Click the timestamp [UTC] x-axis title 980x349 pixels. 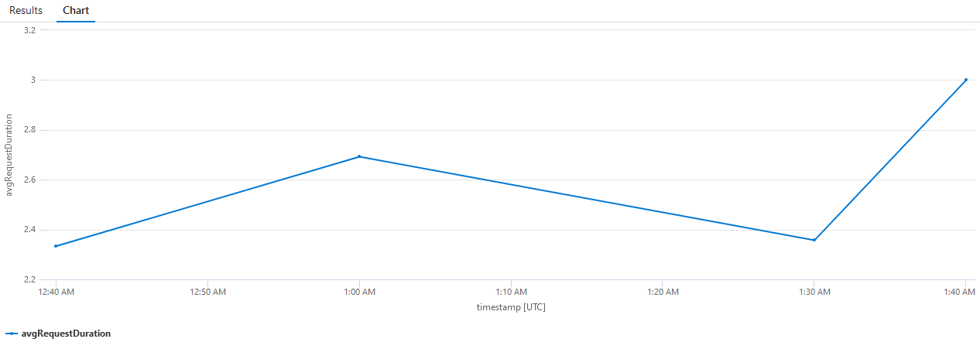511,307
